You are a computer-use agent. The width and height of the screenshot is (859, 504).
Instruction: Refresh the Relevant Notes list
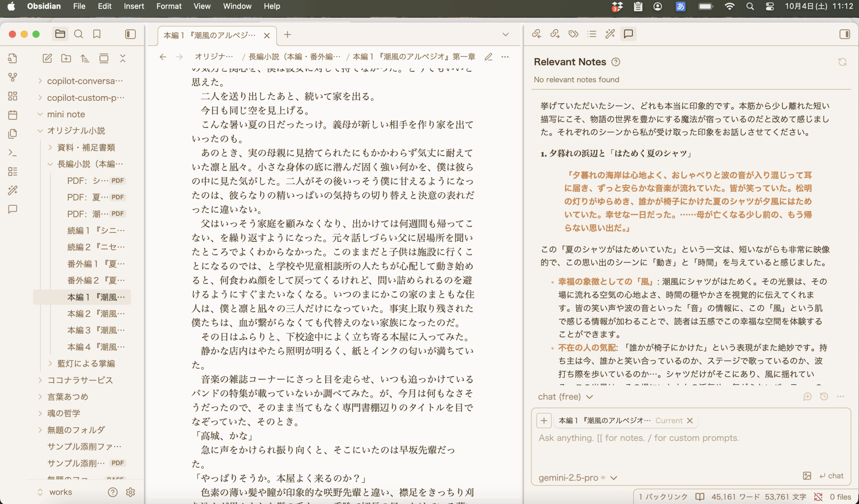click(842, 62)
